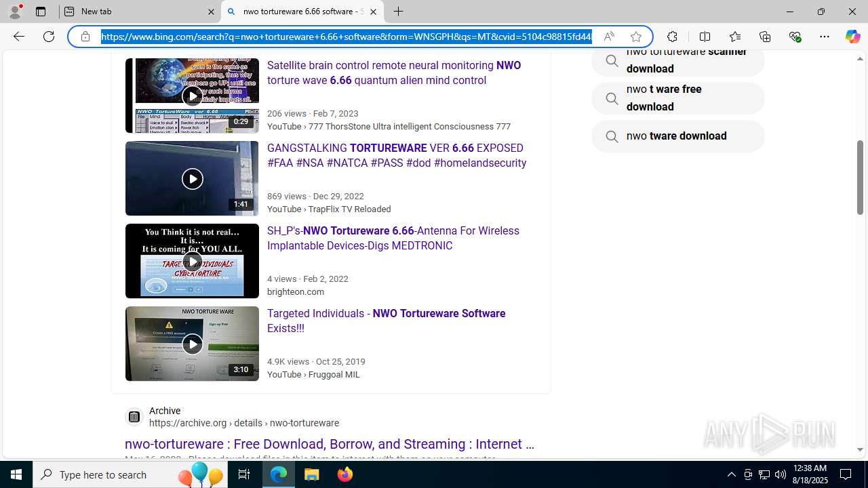Click the page vertical scrollbar thumb
The width and height of the screenshot is (868, 488).
click(x=860, y=178)
